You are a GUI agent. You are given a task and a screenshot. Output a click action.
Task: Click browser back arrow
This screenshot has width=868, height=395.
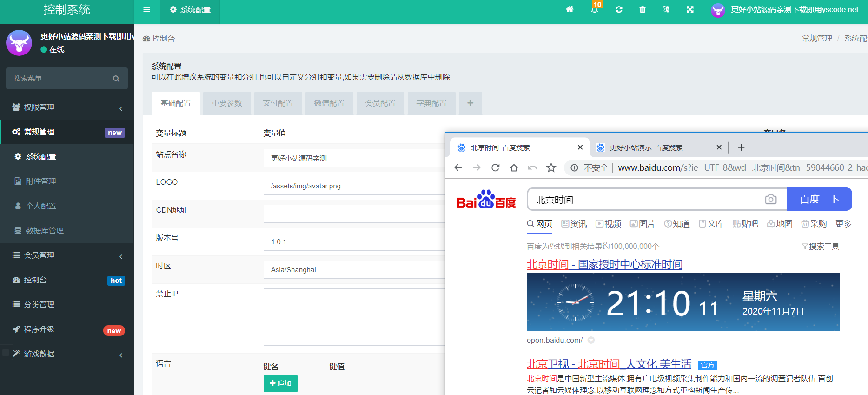point(458,167)
